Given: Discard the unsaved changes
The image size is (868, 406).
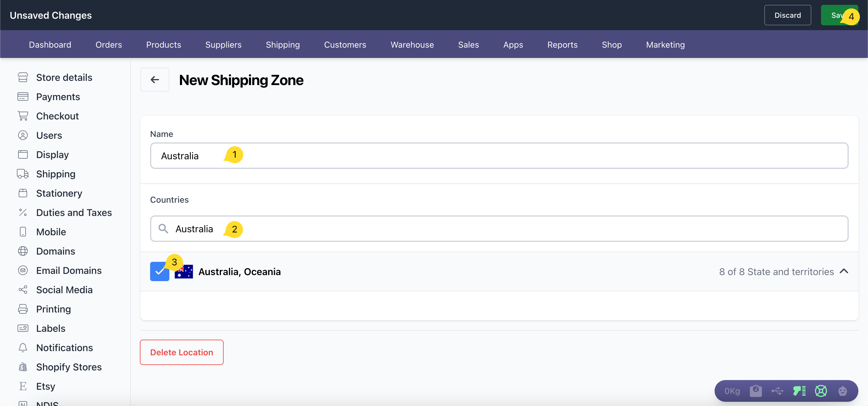Looking at the screenshot, I should coord(787,15).
